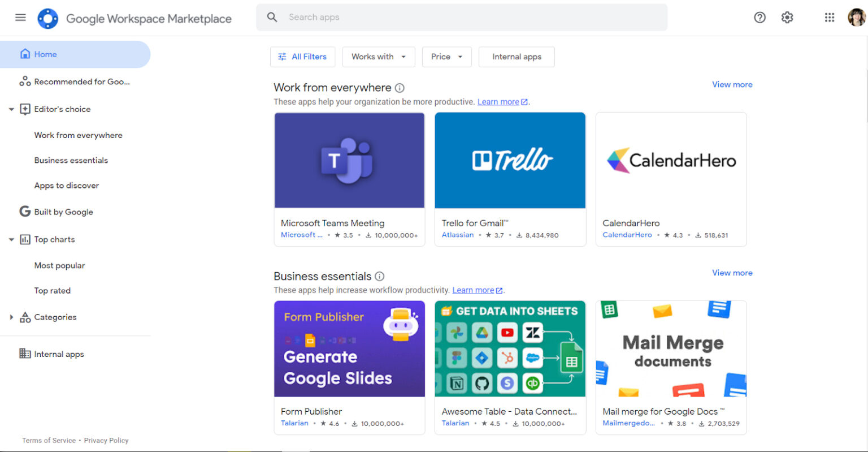Open the hamburger main menu
The height and width of the screenshot is (452, 868).
pyautogui.click(x=20, y=18)
